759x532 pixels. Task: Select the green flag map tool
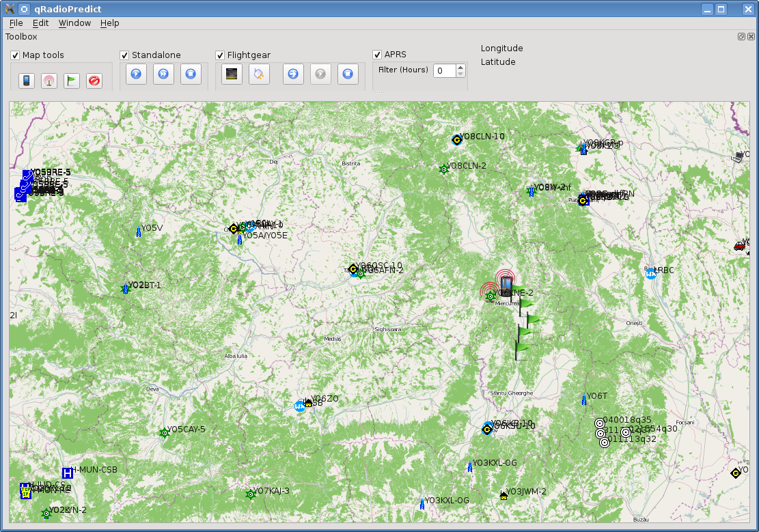72,81
